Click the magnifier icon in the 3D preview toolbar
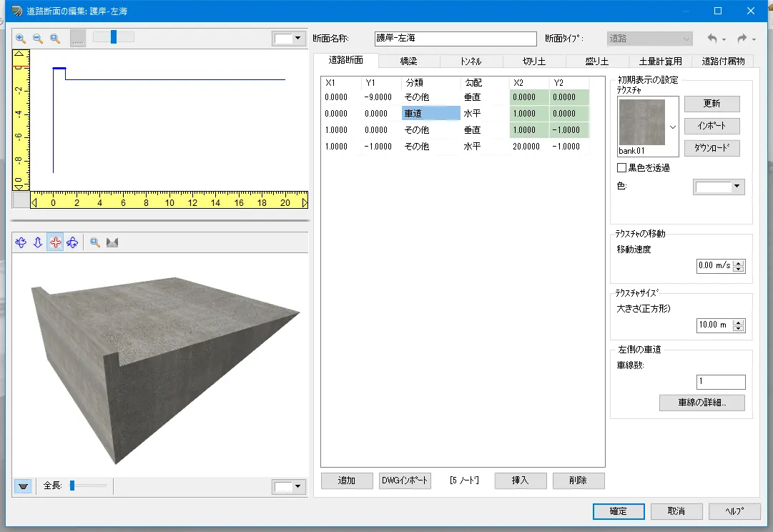 point(95,243)
